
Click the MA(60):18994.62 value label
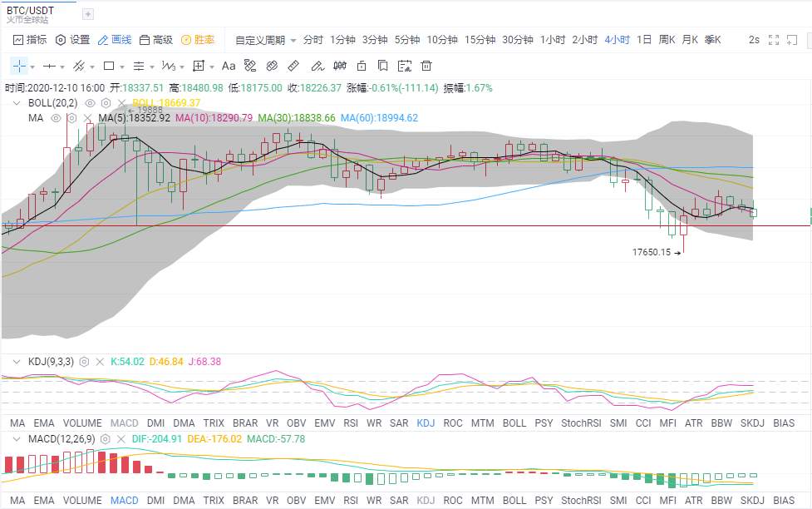coord(379,118)
